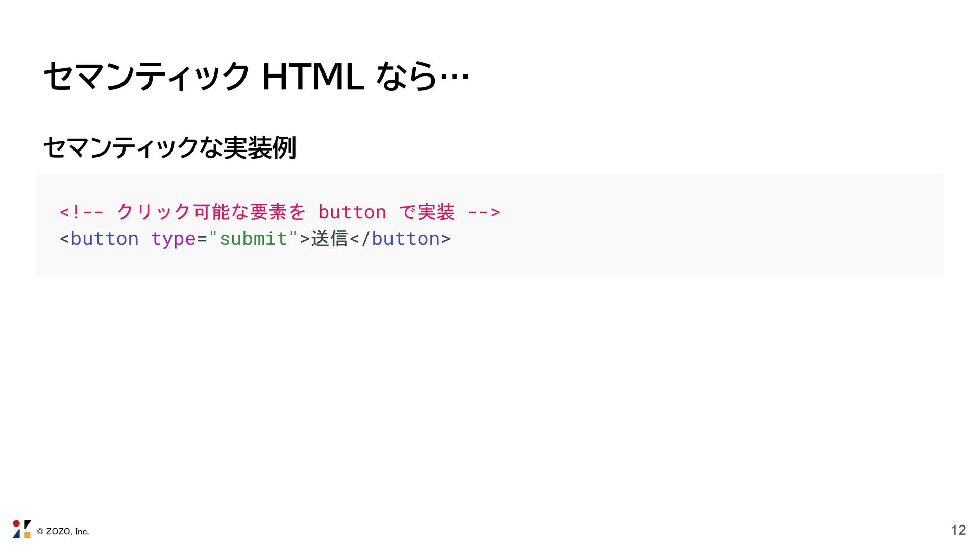Click the equals sign after type

point(202,239)
